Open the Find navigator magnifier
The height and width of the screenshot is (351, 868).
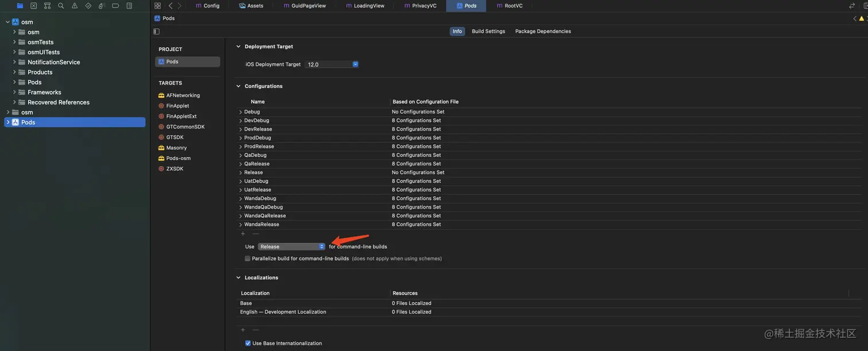(61, 6)
